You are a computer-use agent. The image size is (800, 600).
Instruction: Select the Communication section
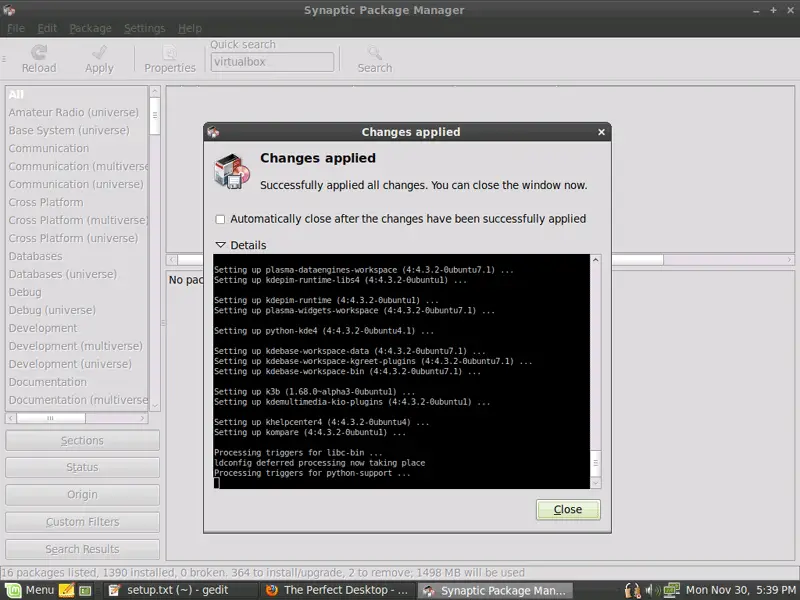click(x=77, y=148)
